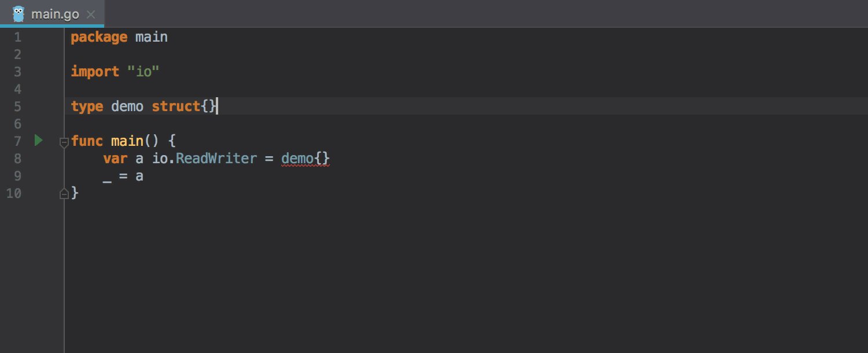Click the 'var' keyword on line 8
868x353 pixels.
115,158
